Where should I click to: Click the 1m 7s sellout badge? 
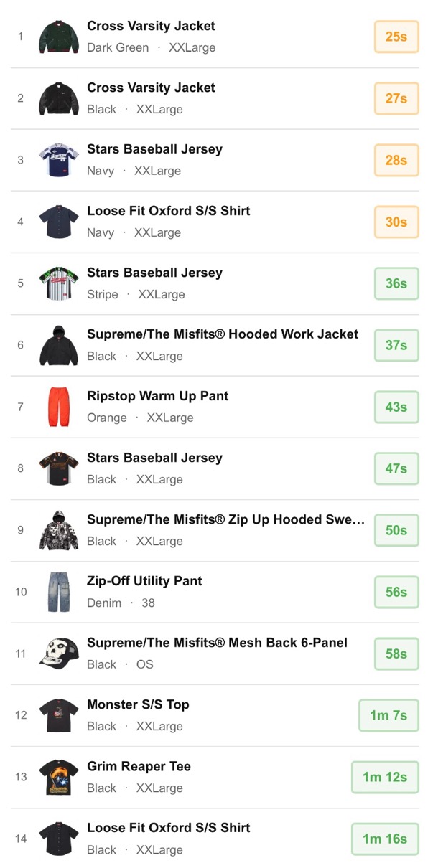click(x=388, y=715)
